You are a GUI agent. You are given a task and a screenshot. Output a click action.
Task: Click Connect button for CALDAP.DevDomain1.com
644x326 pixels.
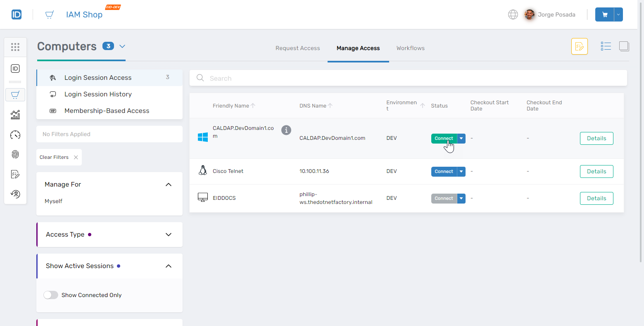tap(444, 138)
